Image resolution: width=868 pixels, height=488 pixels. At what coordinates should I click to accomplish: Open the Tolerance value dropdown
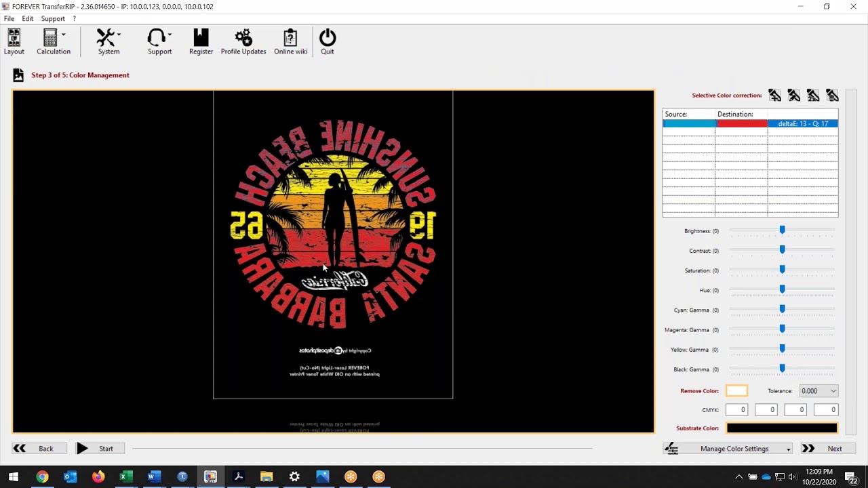point(818,391)
